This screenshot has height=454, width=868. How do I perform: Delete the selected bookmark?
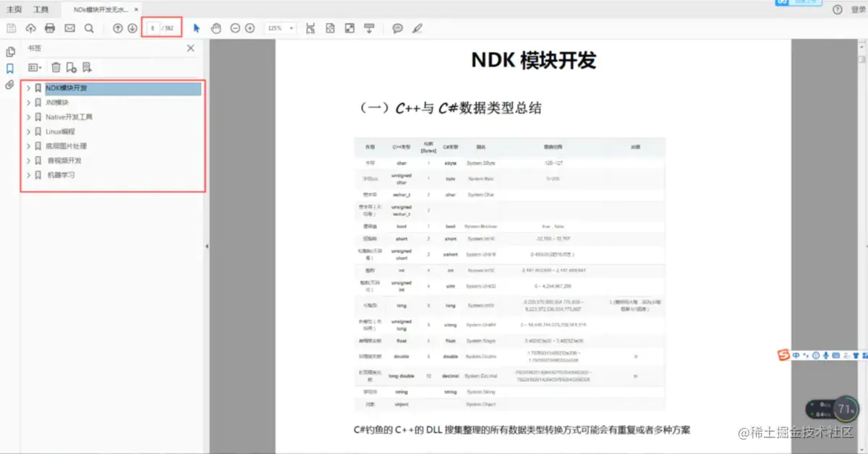(x=56, y=67)
